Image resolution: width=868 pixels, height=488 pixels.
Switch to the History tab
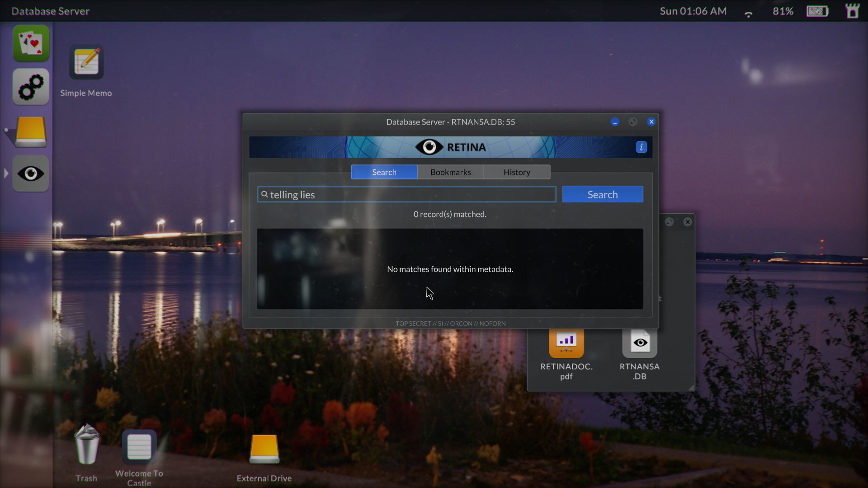[x=517, y=172]
